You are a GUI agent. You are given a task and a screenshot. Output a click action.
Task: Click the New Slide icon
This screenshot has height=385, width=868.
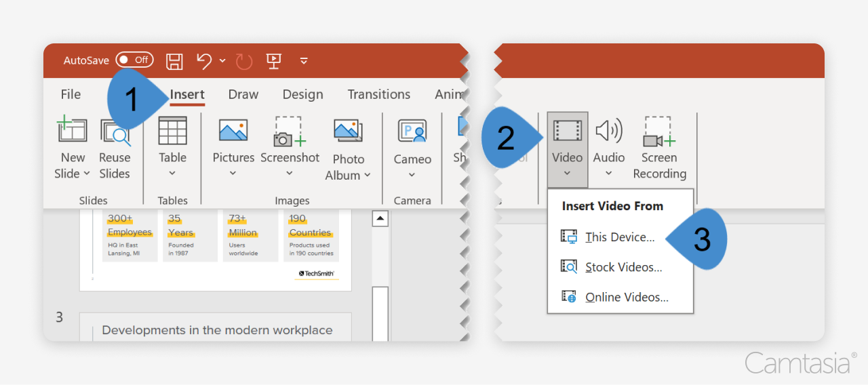click(73, 129)
